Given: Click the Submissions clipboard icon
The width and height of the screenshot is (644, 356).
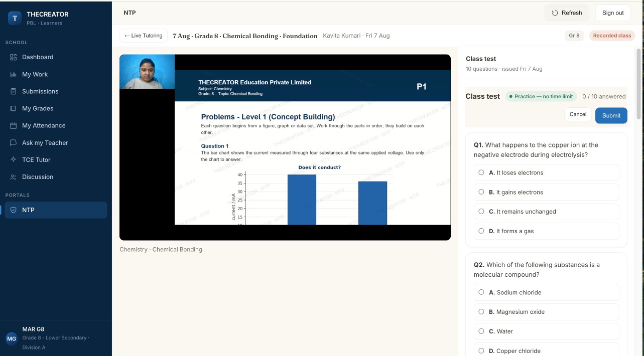Looking at the screenshot, I should pyautogui.click(x=14, y=91).
